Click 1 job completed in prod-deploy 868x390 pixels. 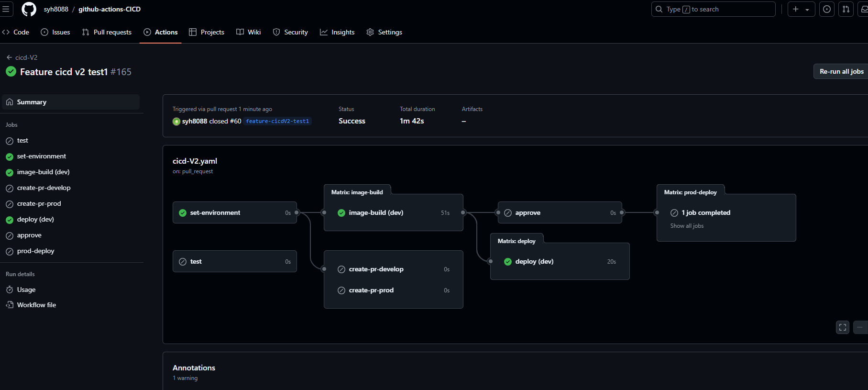(x=706, y=212)
